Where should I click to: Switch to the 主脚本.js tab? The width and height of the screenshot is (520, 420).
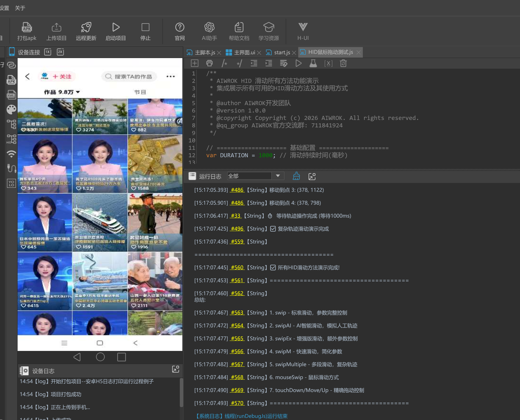tap(201, 52)
